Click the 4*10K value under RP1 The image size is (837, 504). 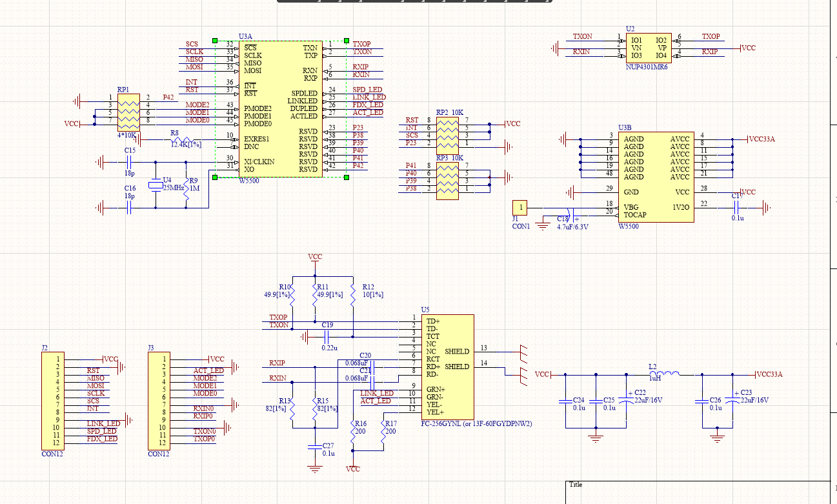click(126, 136)
